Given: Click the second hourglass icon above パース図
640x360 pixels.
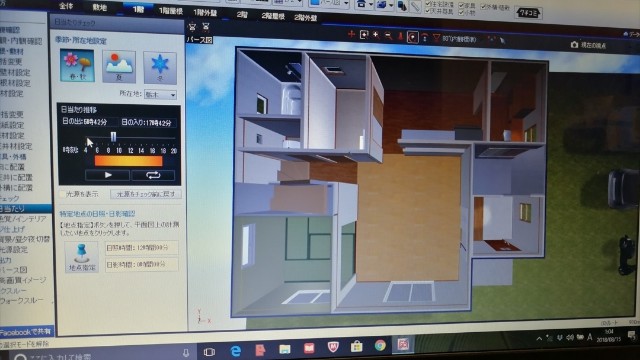Looking at the screenshot, I should [206, 27].
